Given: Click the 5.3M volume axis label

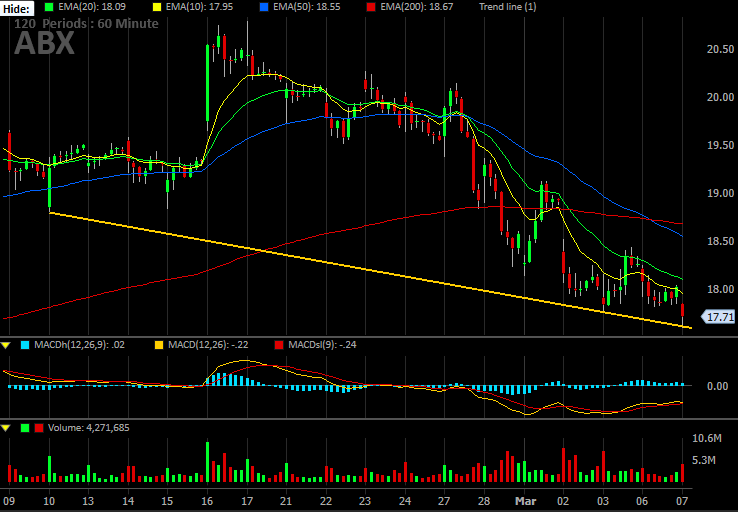Looking at the screenshot, I should pyautogui.click(x=704, y=461).
